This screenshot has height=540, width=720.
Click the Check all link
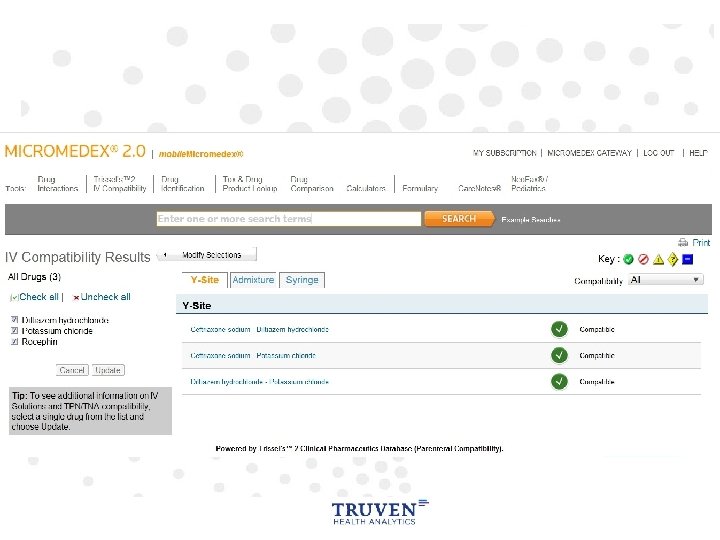point(39,297)
